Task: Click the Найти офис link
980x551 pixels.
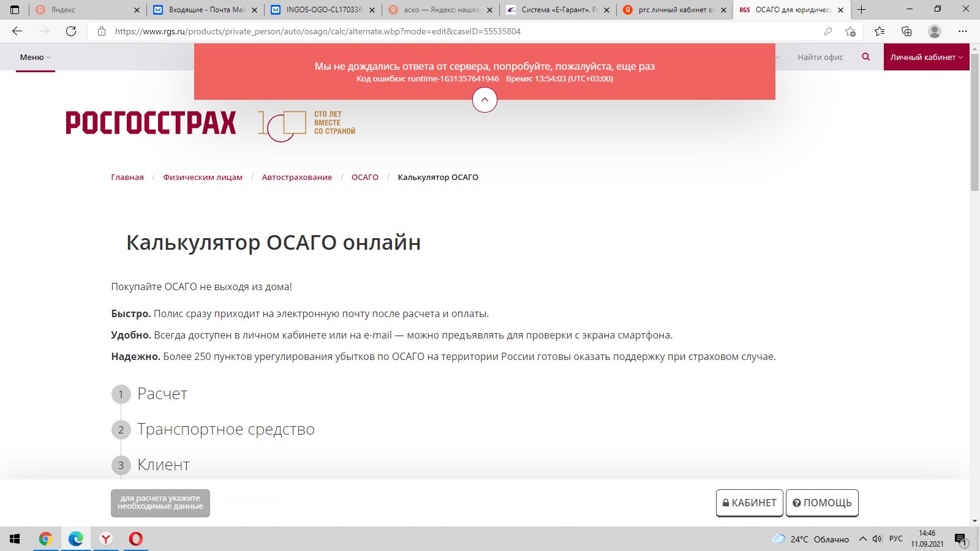Action: [x=820, y=57]
